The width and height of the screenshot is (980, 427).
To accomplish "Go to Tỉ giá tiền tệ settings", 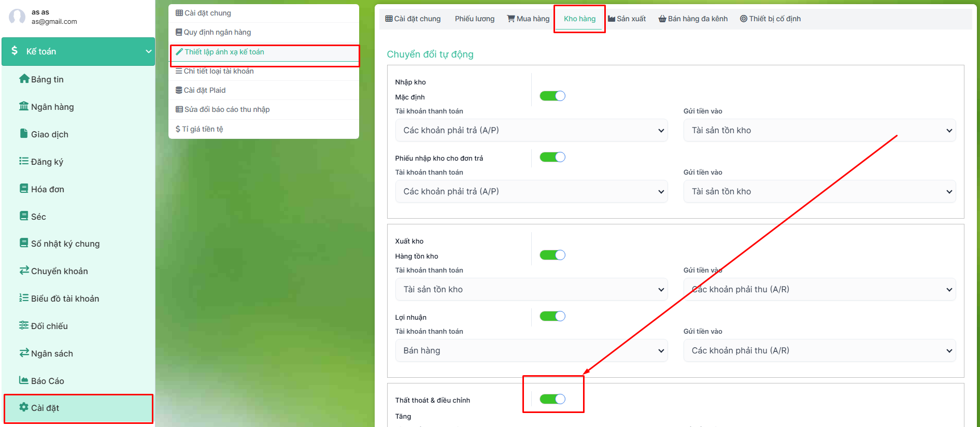I will 202,129.
